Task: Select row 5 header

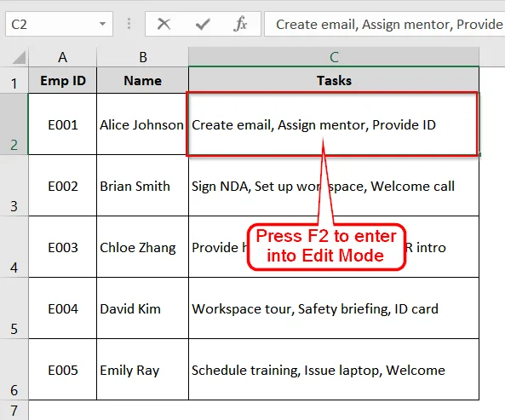Action: 14,308
